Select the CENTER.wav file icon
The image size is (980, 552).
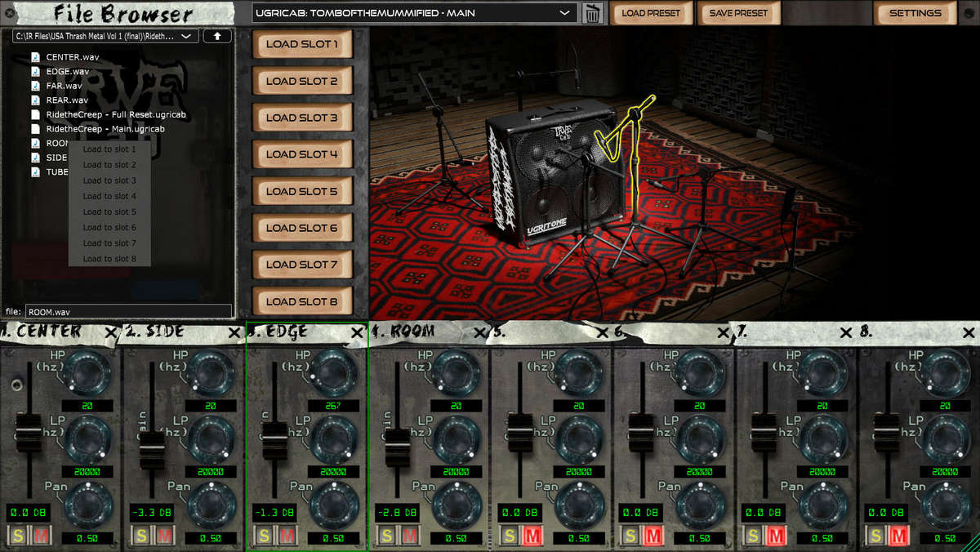pyautogui.click(x=36, y=57)
